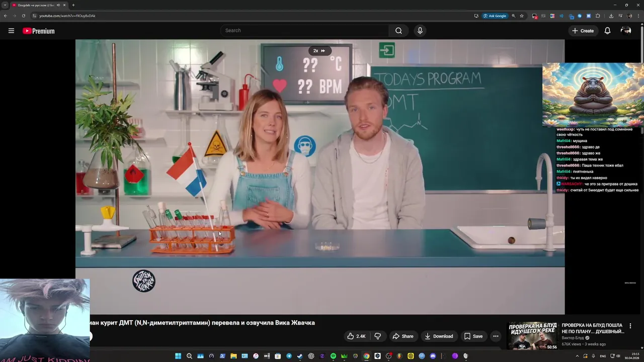Click chat message 'Паша техник тоже ебал'
The height and width of the screenshot is (362, 644).
pos(590,165)
